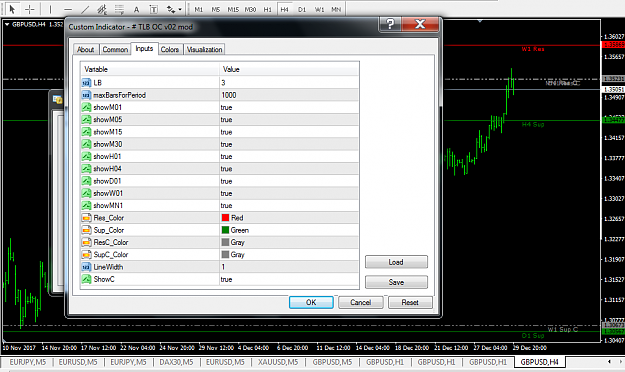Click the Green swatch for Sup_Color
The height and width of the screenshot is (372, 625).
225,230
